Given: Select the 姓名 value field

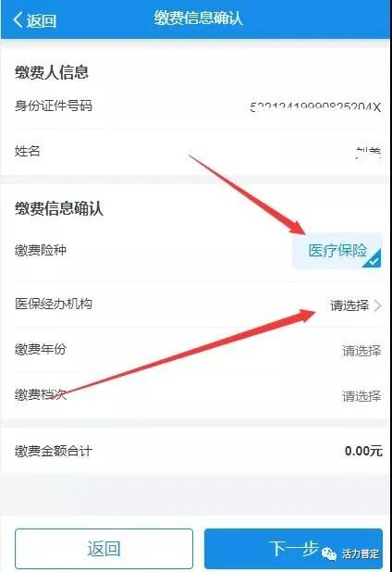Looking at the screenshot, I should tap(368, 153).
